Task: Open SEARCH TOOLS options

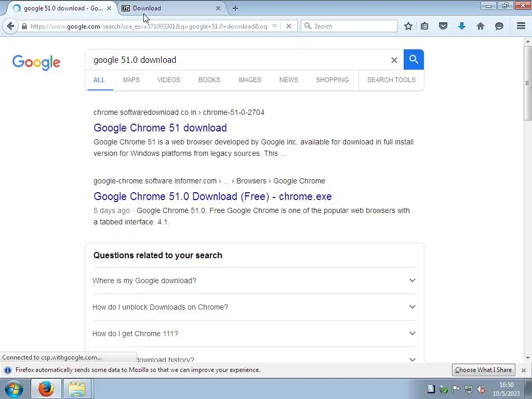Action: (391, 79)
